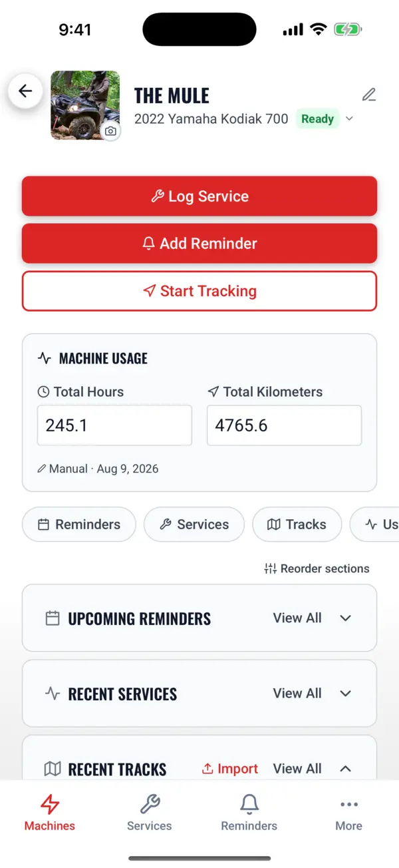This screenshot has height=868, width=399.
Task: Open the Ready status dropdown
Action: click(325, 119)
